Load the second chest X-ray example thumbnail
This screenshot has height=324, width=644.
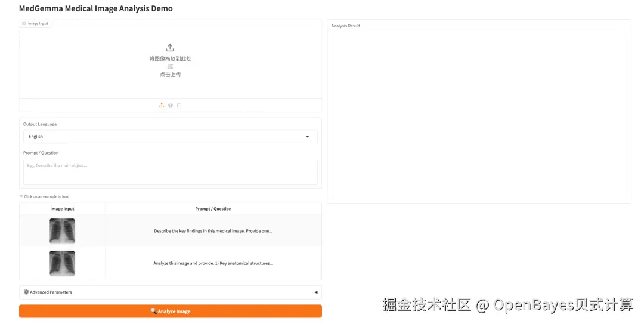63,263
